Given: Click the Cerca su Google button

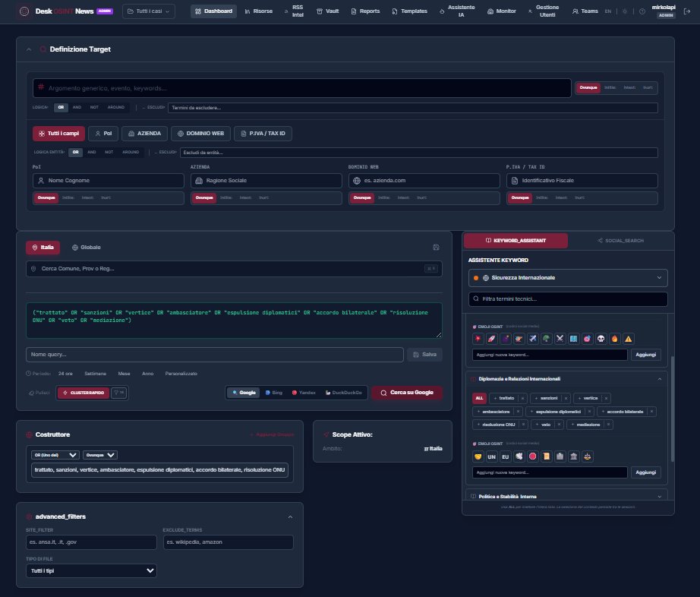Looking at the screenshot, I should tap(407, 393).
